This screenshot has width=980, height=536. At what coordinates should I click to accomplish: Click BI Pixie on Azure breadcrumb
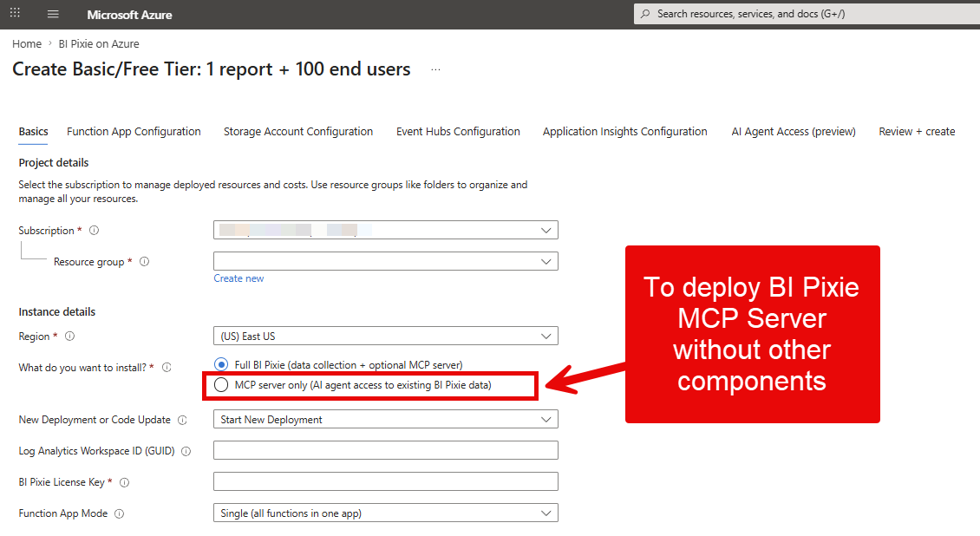(x=99, y=43)
